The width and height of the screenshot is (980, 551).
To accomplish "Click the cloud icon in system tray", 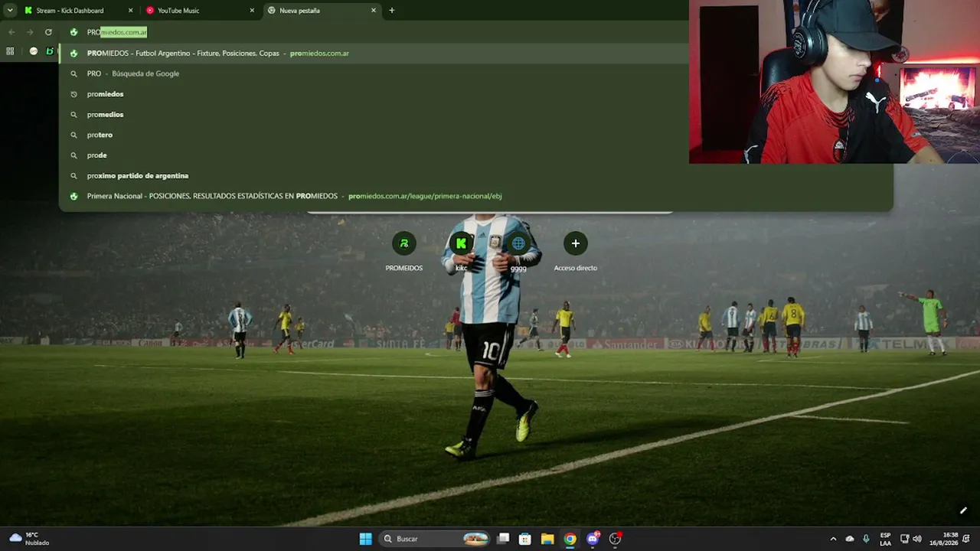I will pyautogui.click(x=850, y=539).
